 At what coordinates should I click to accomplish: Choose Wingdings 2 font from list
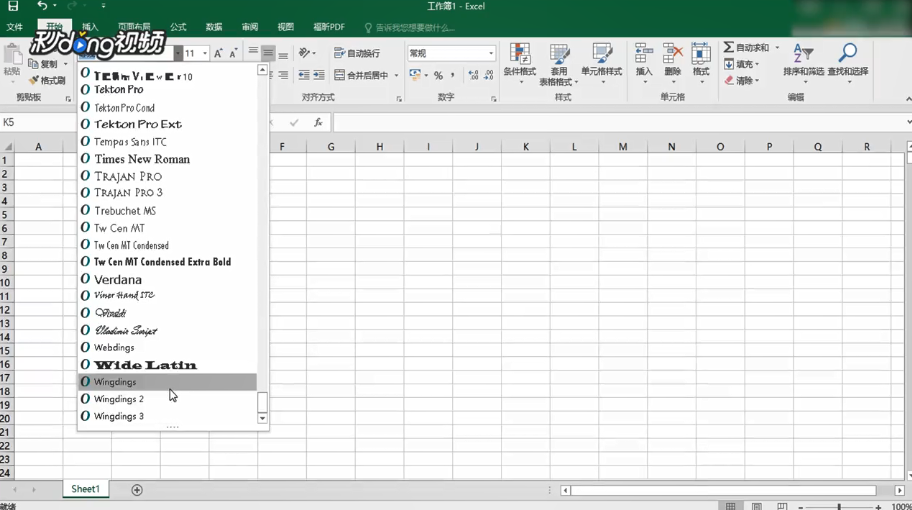[x=168, y=399]
